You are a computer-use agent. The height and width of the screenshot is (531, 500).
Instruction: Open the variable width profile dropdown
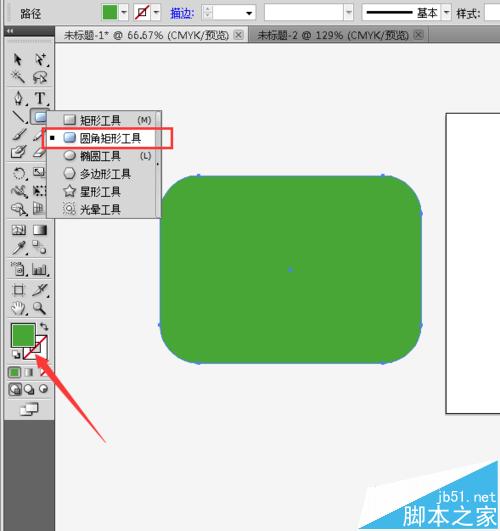(x=349, y=13)
